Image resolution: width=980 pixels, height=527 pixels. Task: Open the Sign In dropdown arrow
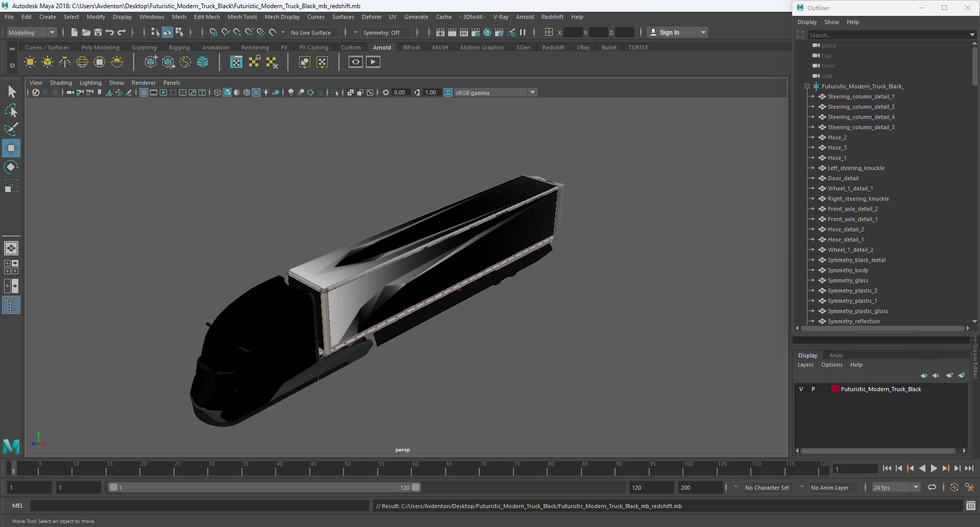703,32
